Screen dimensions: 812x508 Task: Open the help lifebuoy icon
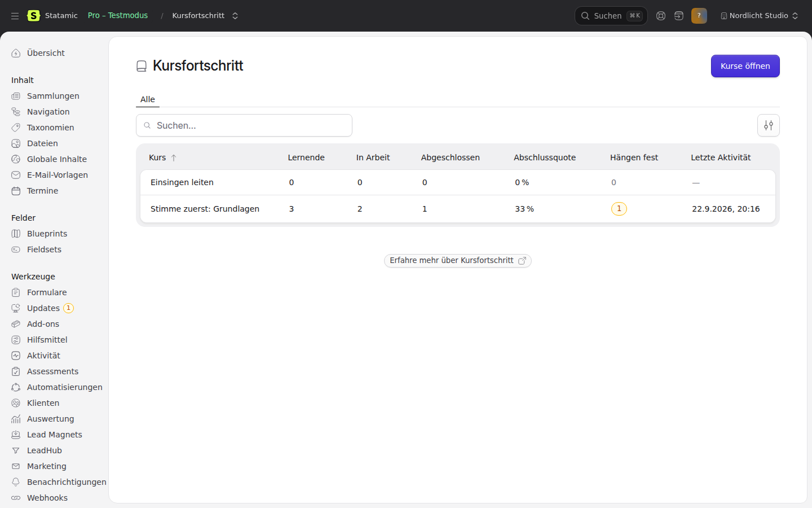click(x=661, y=16)
